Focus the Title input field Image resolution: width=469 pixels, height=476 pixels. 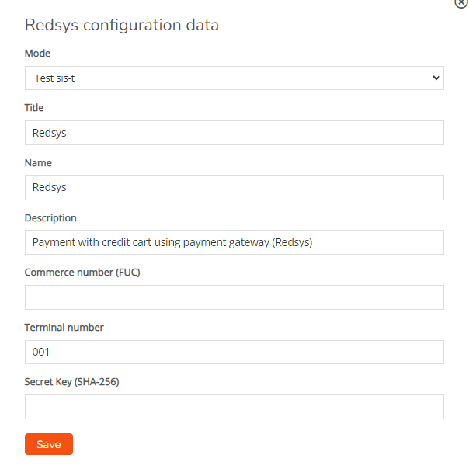pyautogui.click(x=234, y=133)
